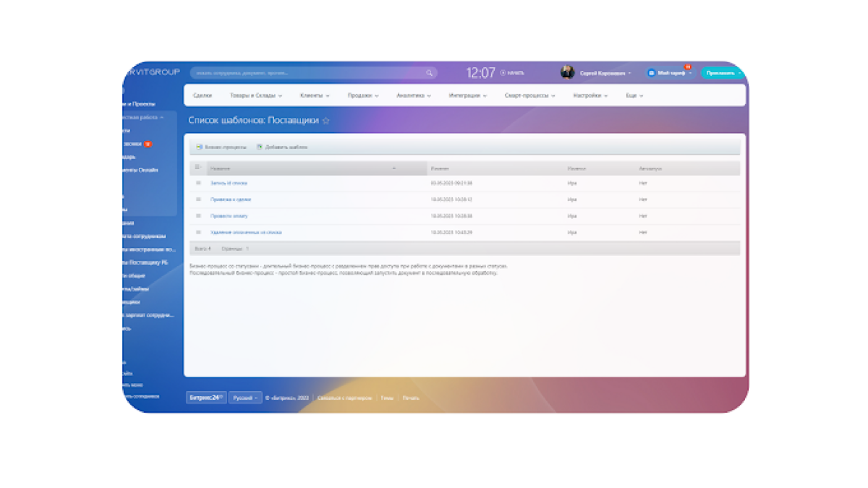Image resolution: width=868 pixels, height=488 pixels.
Task: Star the Список шаблонов: Поставщики page as favorite
Action: [x=325, y=121]
